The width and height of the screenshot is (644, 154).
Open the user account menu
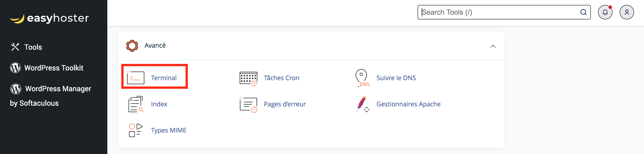click(x=626, y=12)
